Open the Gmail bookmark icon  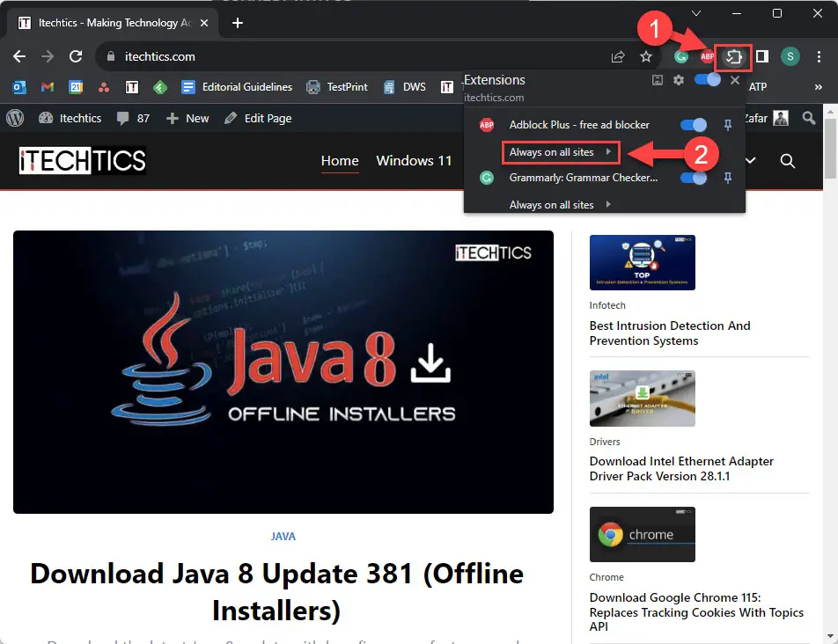point(48,87)
